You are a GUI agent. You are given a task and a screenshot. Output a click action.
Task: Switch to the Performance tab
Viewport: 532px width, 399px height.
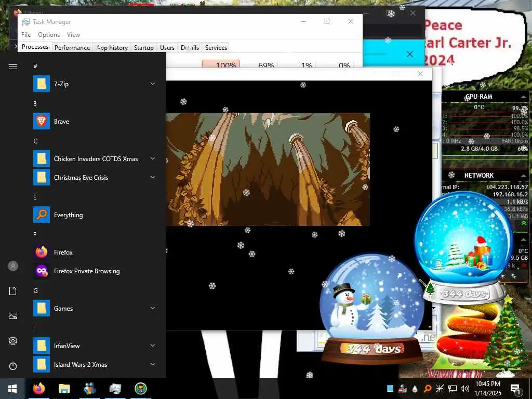72,47
